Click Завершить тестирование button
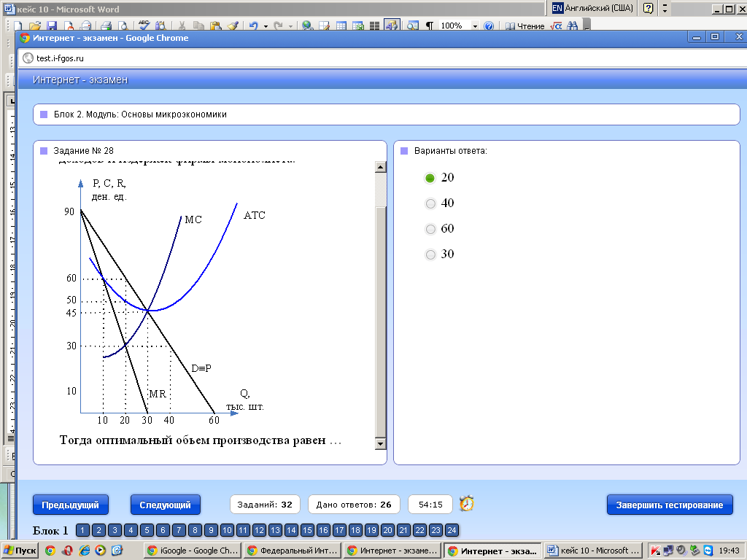The image size is (747, 560). [x=670, y=505]
